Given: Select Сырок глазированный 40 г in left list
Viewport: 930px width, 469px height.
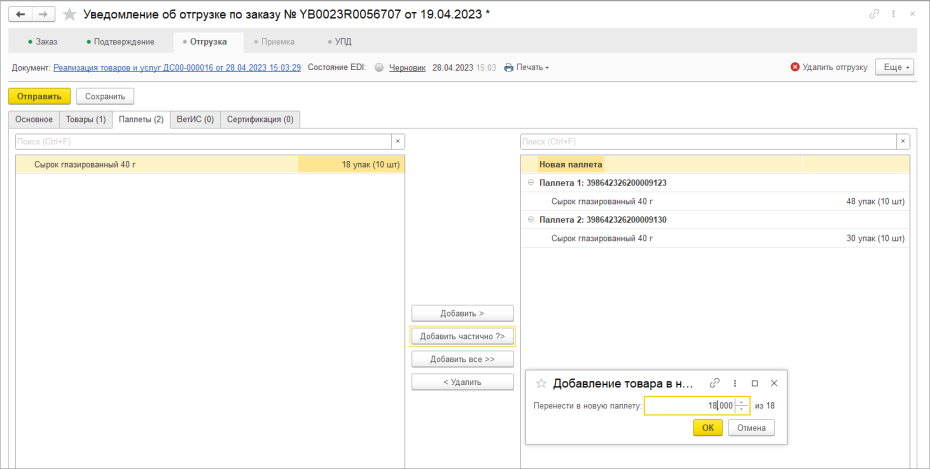Looking at the screenshot, I should (x=85, y=164).
